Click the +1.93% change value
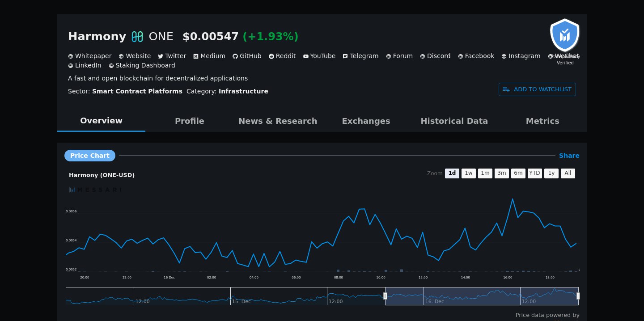This screenshot has width=644, height=321. click(x=271, y=37)
